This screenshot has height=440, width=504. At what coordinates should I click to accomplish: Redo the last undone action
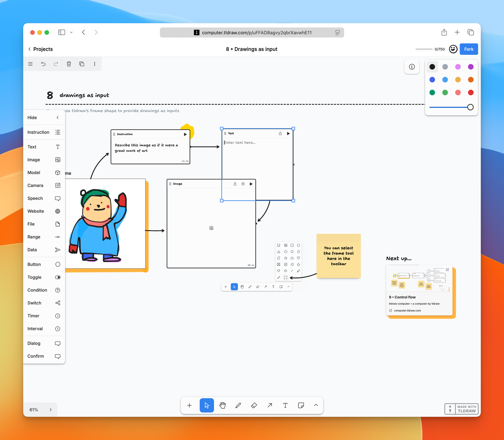[56, 64]
